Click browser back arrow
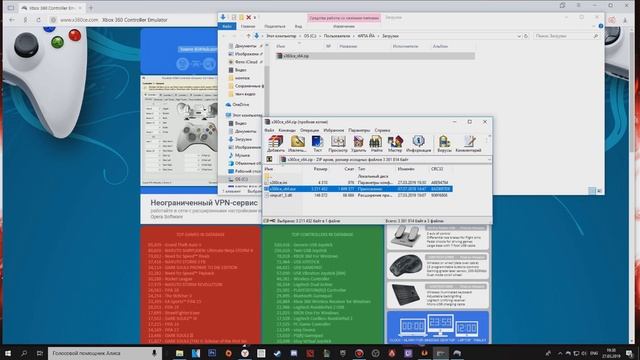The width and height of the screenshot is (640, 360). [12, 20]
